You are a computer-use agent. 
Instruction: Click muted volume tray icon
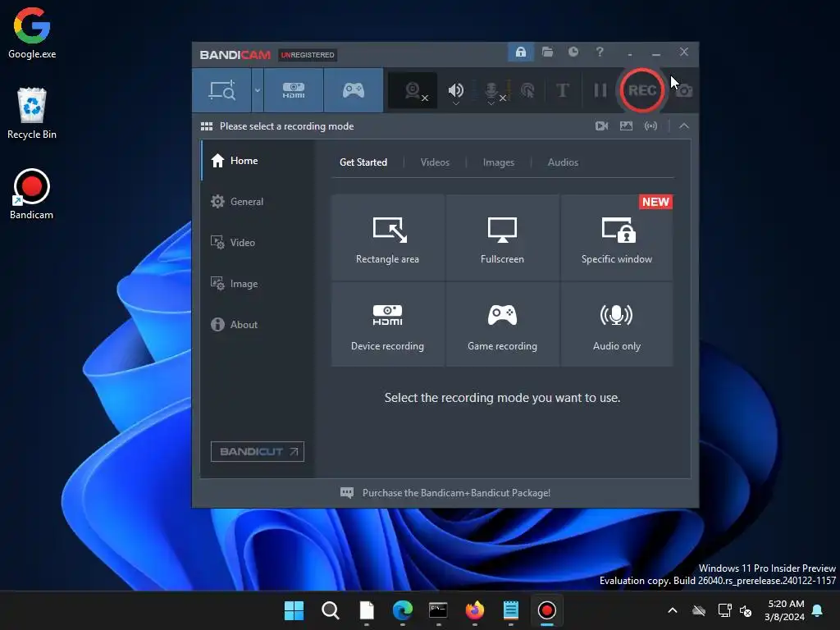click(x=745, y=610)
